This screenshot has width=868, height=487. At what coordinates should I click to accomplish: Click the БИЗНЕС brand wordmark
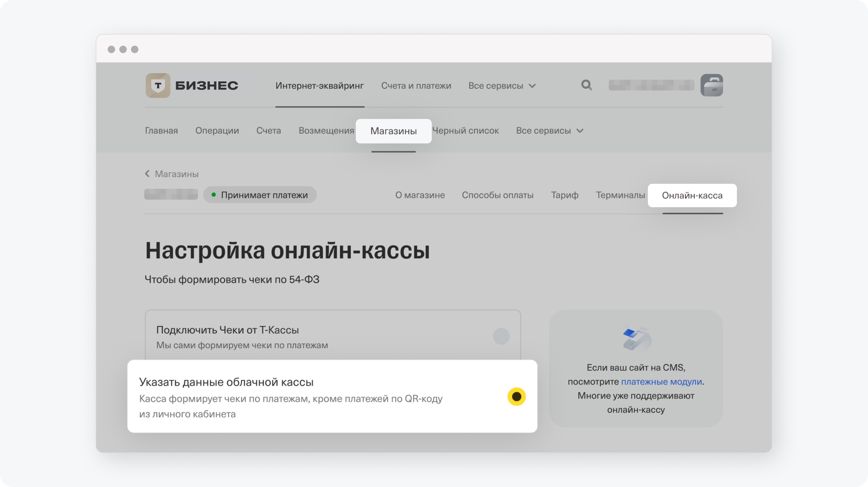[207, 86]
